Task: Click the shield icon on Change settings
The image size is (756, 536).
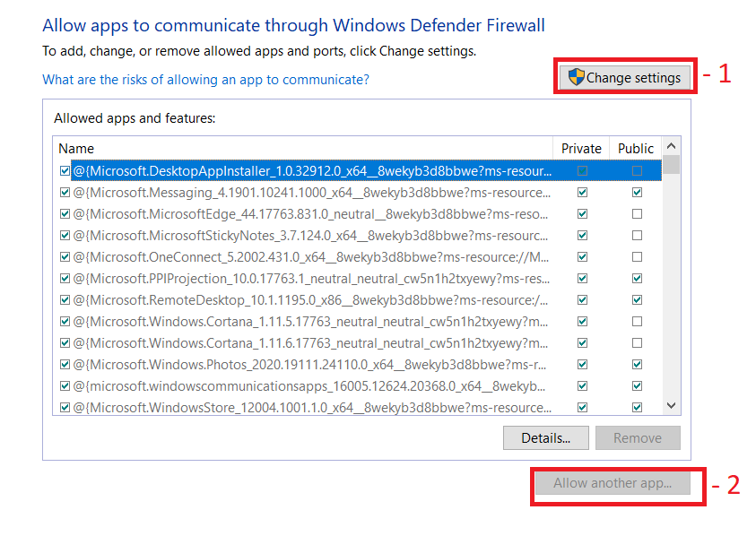Action: pos(577,78)
